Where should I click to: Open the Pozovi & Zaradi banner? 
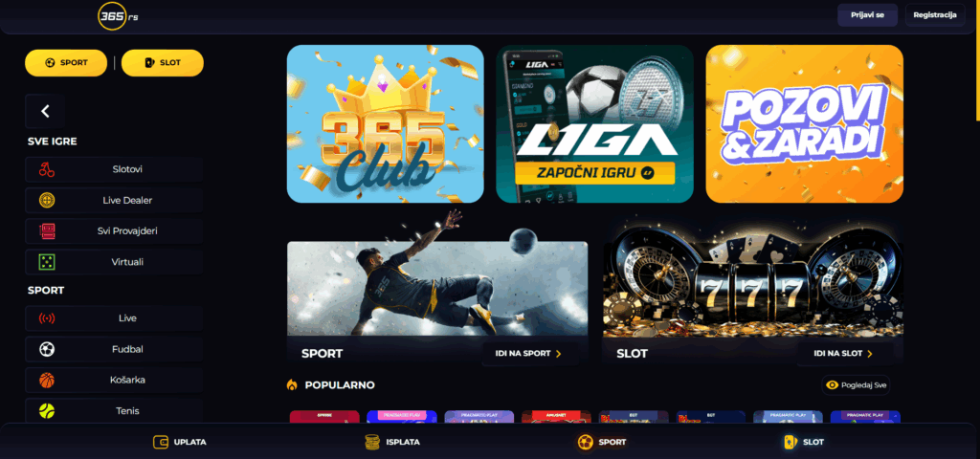coord(804,123)
